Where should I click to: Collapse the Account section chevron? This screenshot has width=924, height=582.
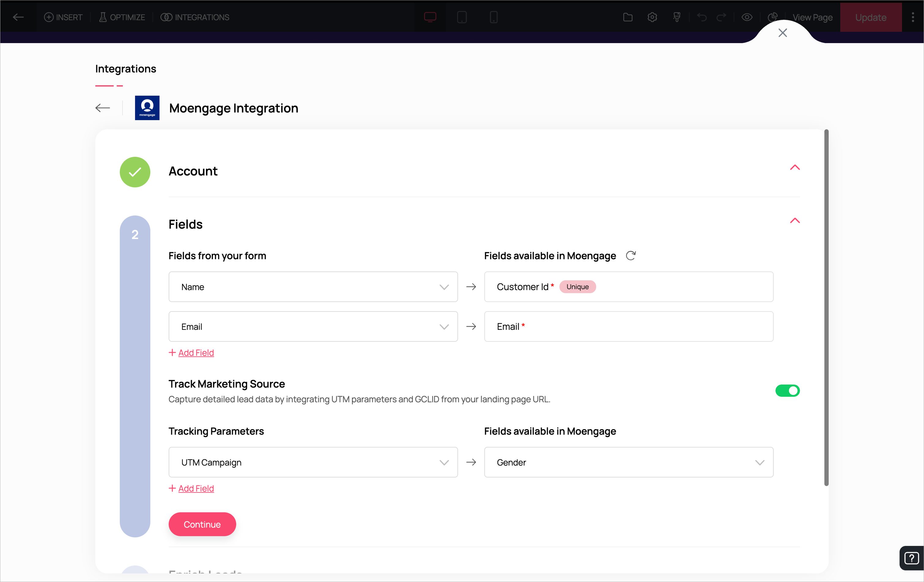tap(794, 168)
